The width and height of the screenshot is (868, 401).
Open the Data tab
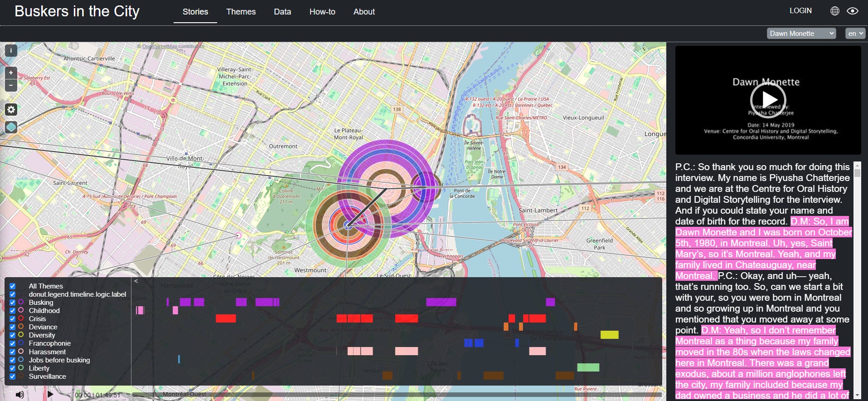click(x=282, y=12)
